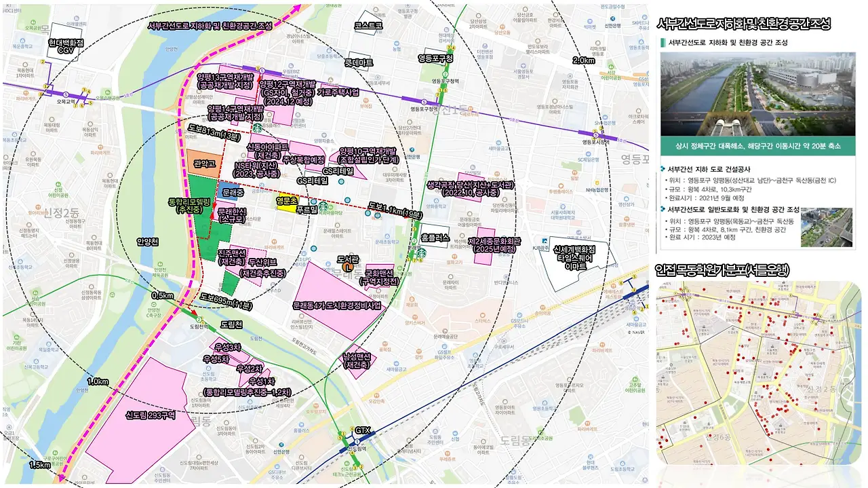This screenshot has width=868, height=488.
Task: Click the 신도림 293구역 pink zone
Action: coord(146,413)
